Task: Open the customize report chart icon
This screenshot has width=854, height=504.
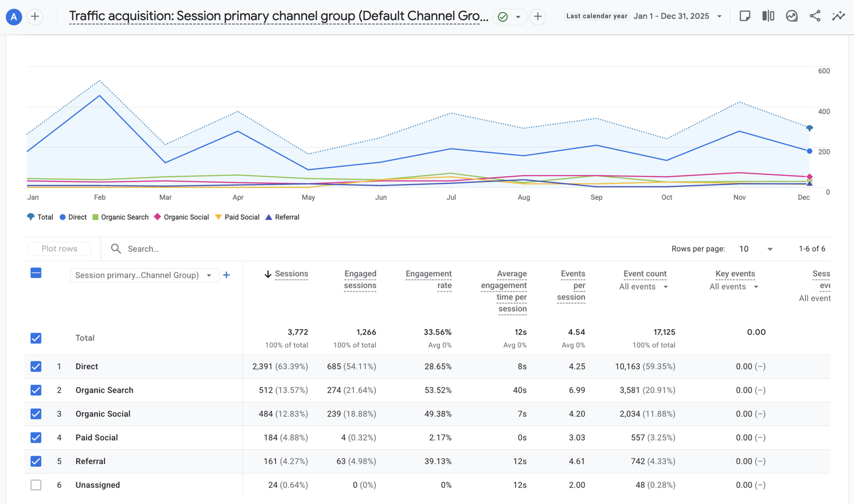Action: coord(792,16)
